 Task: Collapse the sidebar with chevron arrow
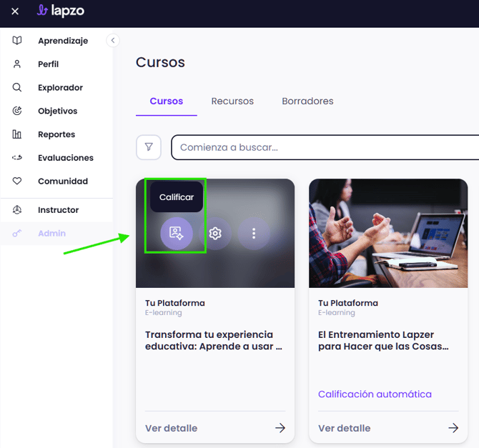[x=112, y=41]
